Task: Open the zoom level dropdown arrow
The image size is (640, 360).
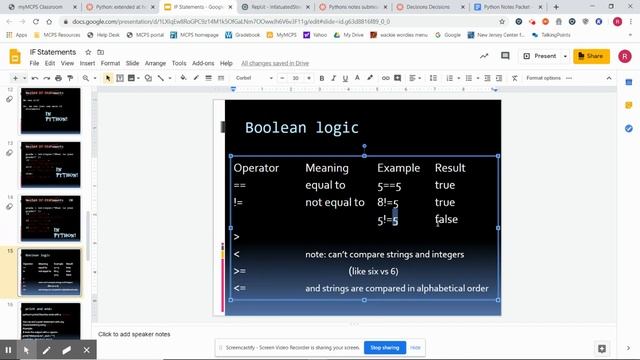Action: tap(95, 78)
